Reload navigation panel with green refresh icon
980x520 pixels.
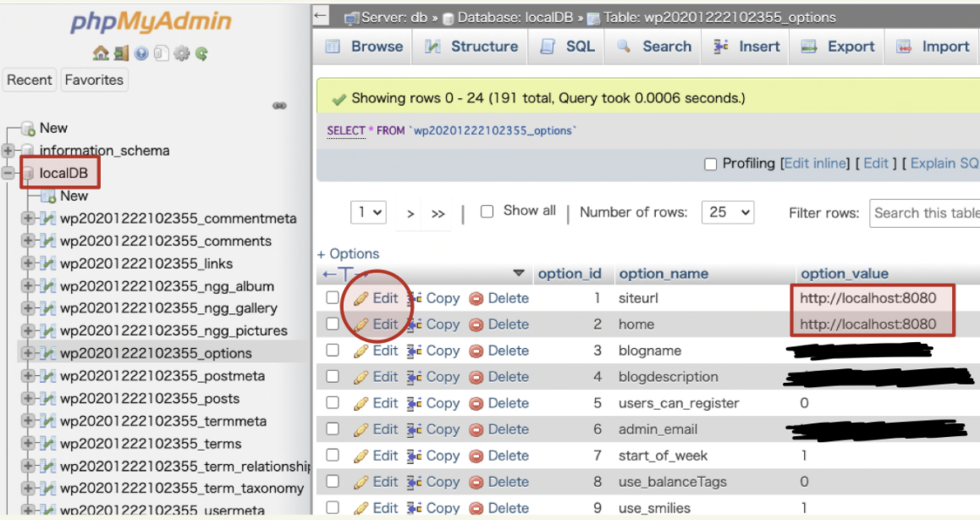point(201,54)
